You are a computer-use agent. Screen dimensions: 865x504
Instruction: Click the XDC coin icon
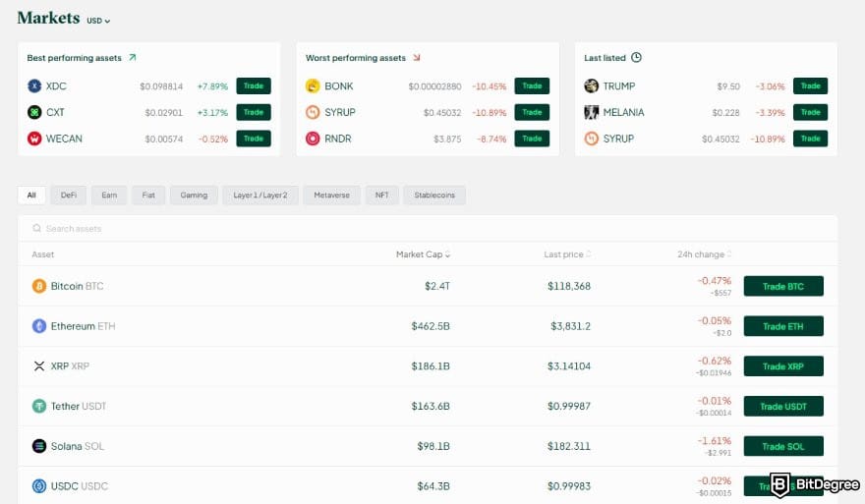(x=34, y=86)
